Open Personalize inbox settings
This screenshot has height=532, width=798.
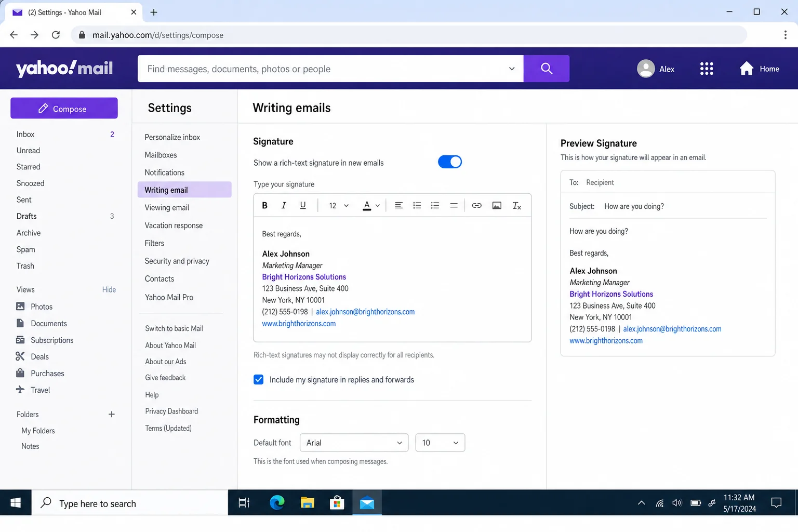coord(172,137)
